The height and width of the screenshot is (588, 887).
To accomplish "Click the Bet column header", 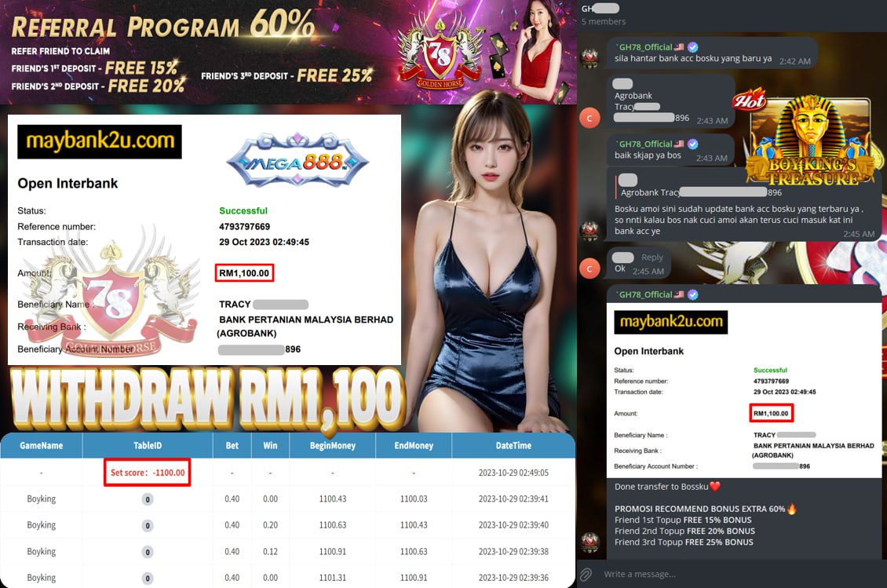I will point(232,446).
